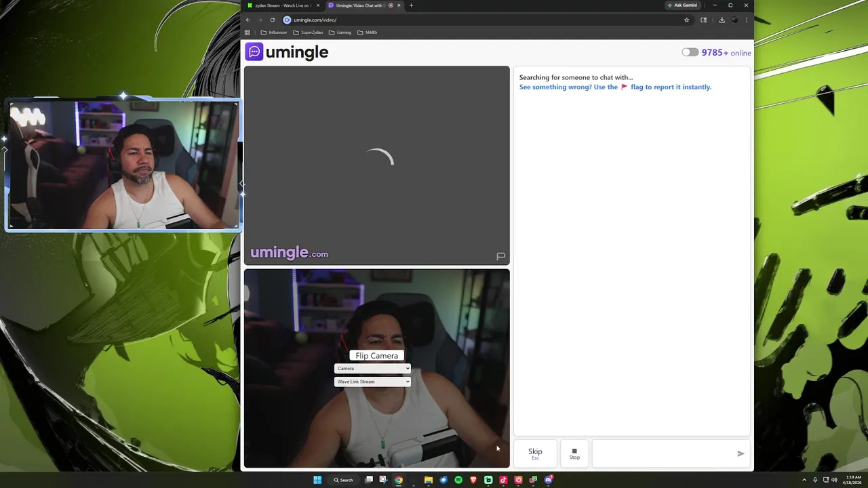The width and height of the screenshot is (868, 488).
Task: Bookmark this page with the star icon
Action: pos(686,20)
